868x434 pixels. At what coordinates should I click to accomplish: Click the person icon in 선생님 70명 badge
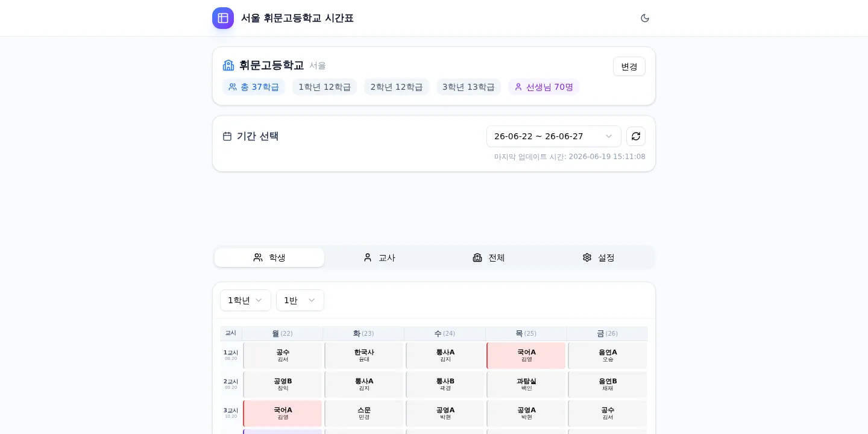[518, 87]
